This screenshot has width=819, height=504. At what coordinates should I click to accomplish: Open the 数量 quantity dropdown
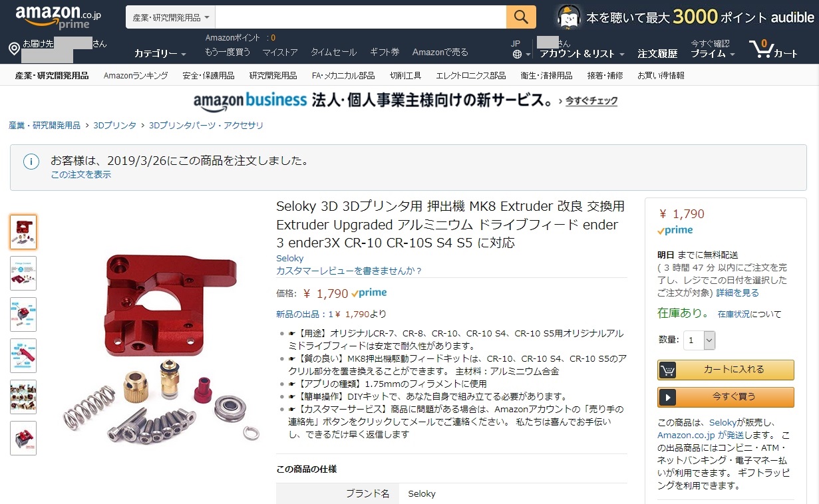[x=699, y=340]
